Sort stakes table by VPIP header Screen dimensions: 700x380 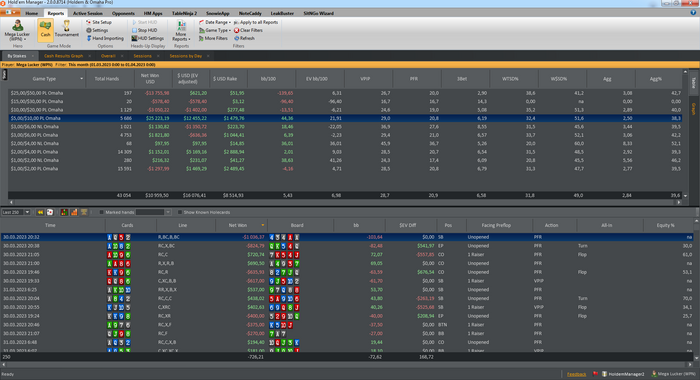pyautogui.click(x=365, y=79)
